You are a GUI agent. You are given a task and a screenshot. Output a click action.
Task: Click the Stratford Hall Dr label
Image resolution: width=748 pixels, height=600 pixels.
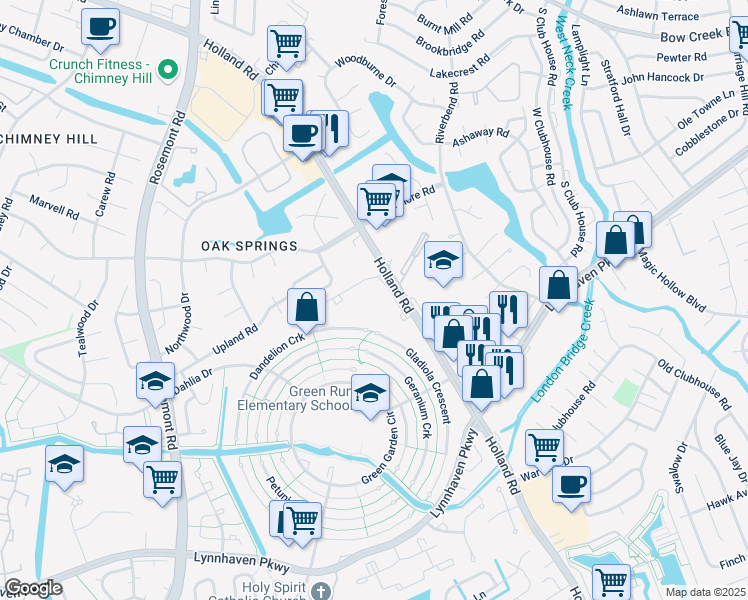pyautogui.click(x=616, y=98)
